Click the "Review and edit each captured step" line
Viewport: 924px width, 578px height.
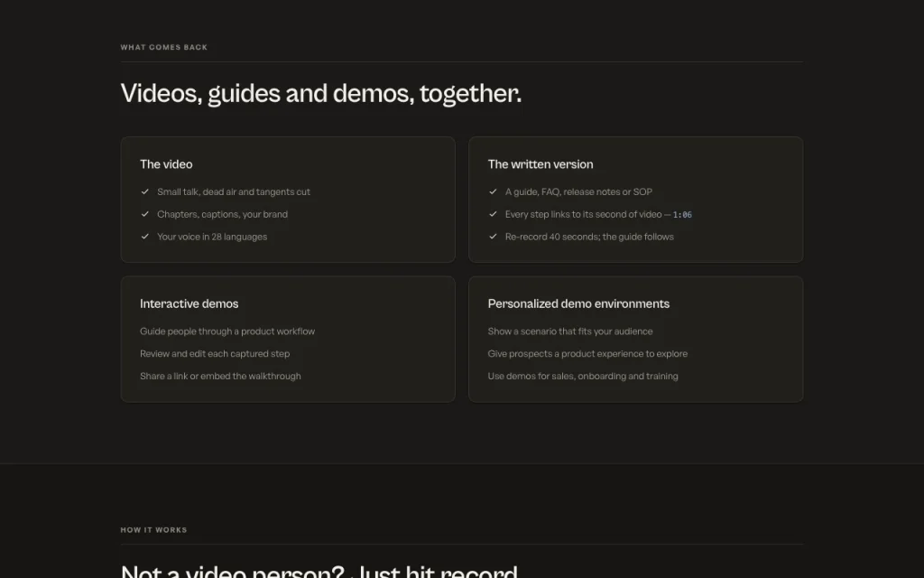(215, 354)
